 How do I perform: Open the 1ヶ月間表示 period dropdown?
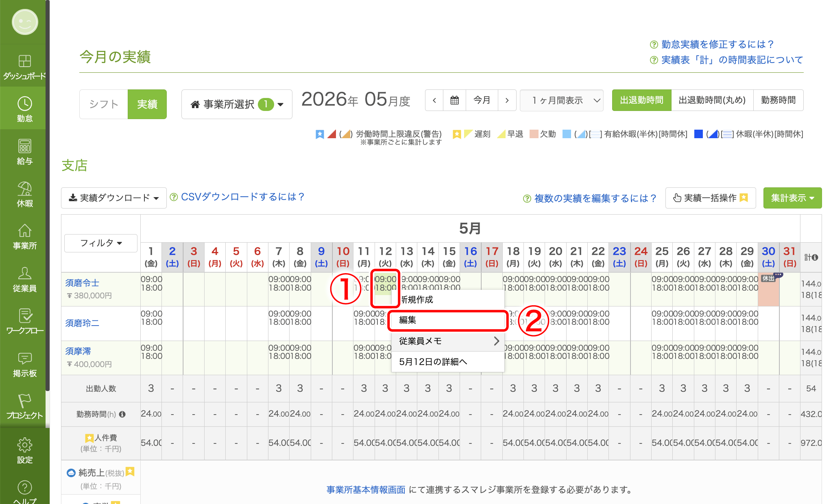point(562,100)
